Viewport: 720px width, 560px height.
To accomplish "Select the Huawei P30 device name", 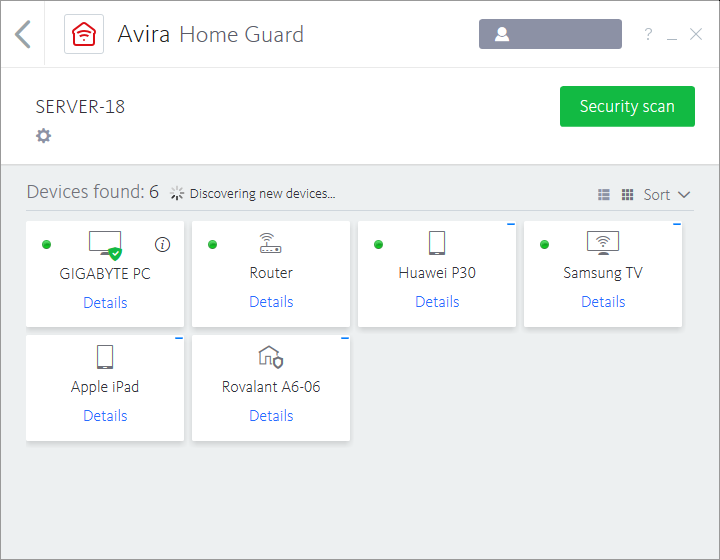I will 437,273.
